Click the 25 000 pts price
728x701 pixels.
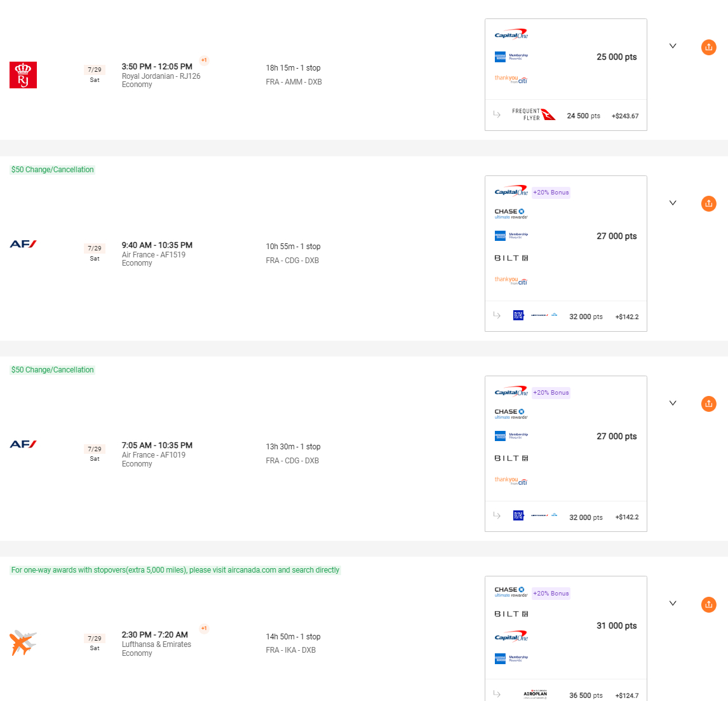pos(617,57)
